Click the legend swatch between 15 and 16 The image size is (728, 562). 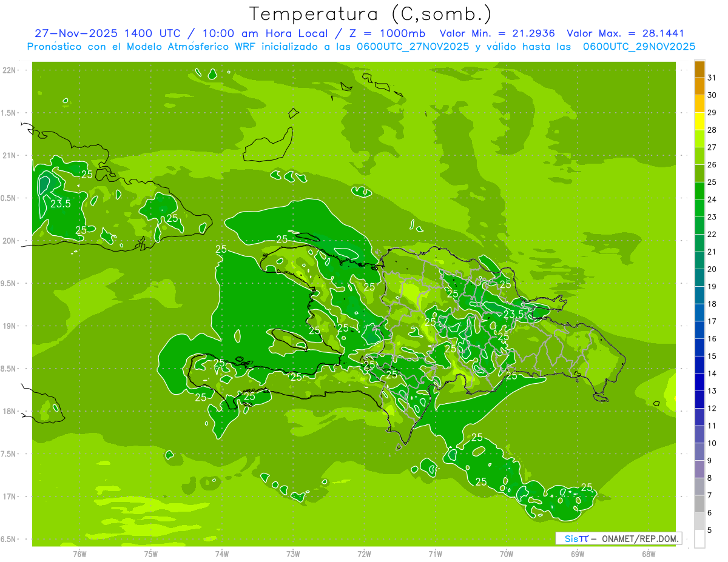[699, 348]
